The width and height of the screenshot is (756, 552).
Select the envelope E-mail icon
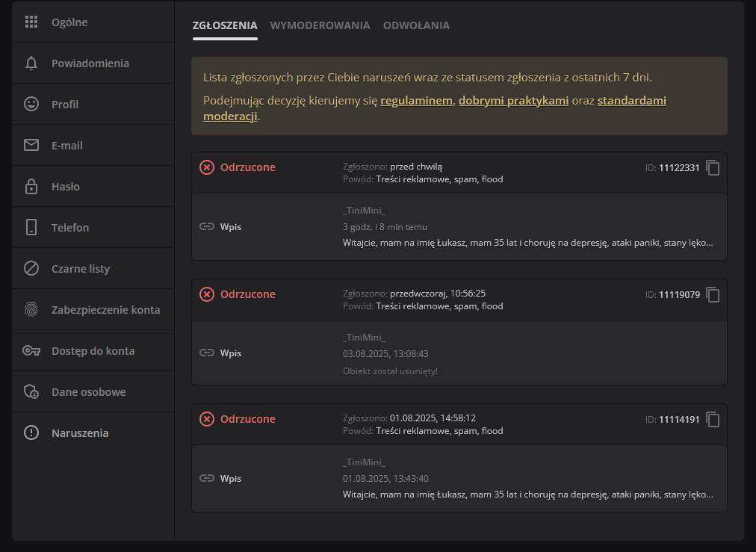(x=31, y=146)
